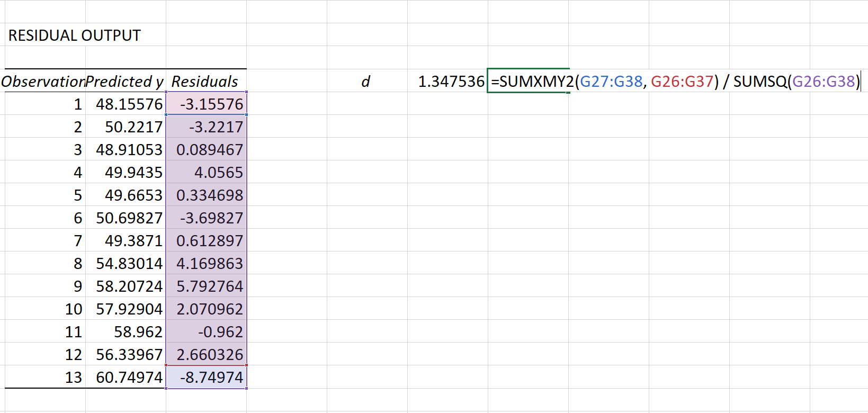This screenshot has width=868, height=413.
Task: Select predicted value 50.2217
Action: coord(126,127)
